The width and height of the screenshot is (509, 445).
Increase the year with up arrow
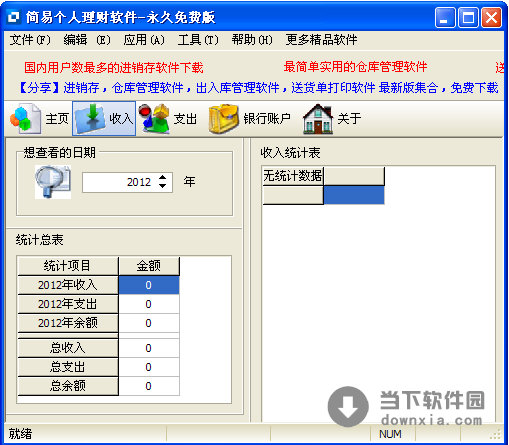click(162, 178)
